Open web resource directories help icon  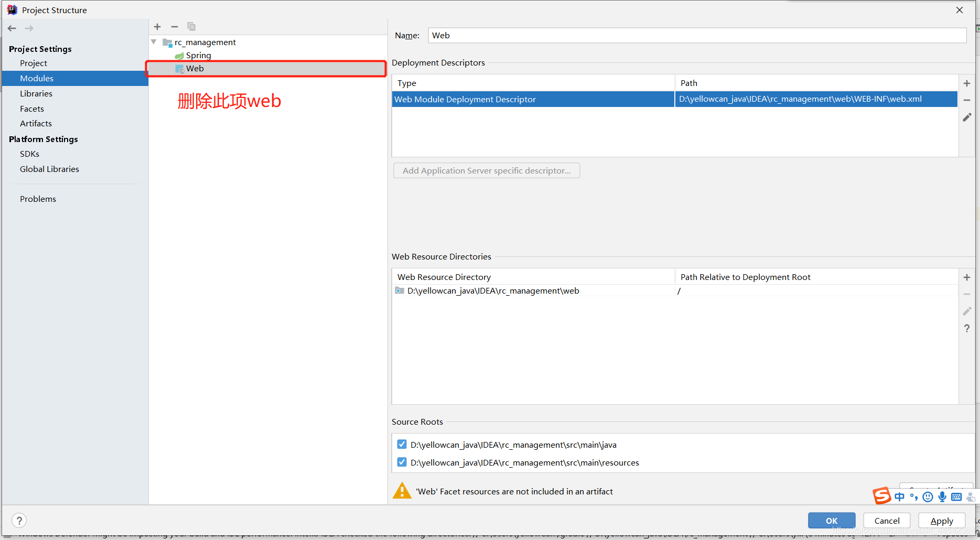[967, 328]
